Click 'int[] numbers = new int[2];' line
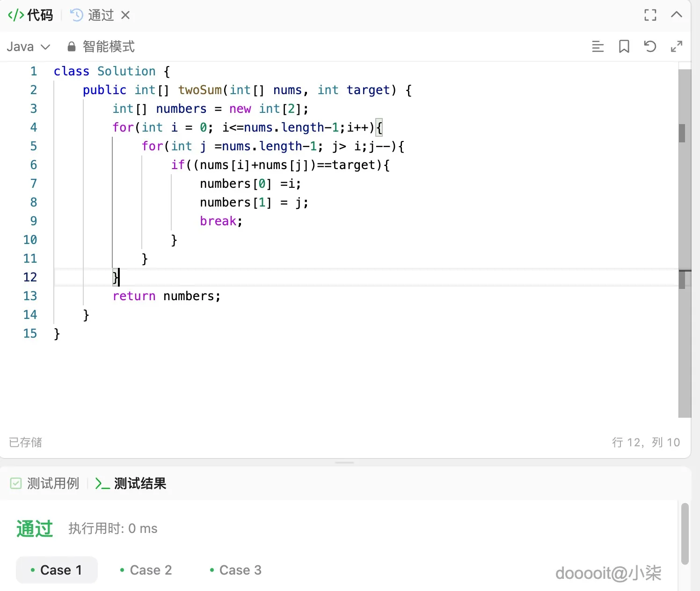The width and height of the screenshot is (700, 591). [211, 109]
